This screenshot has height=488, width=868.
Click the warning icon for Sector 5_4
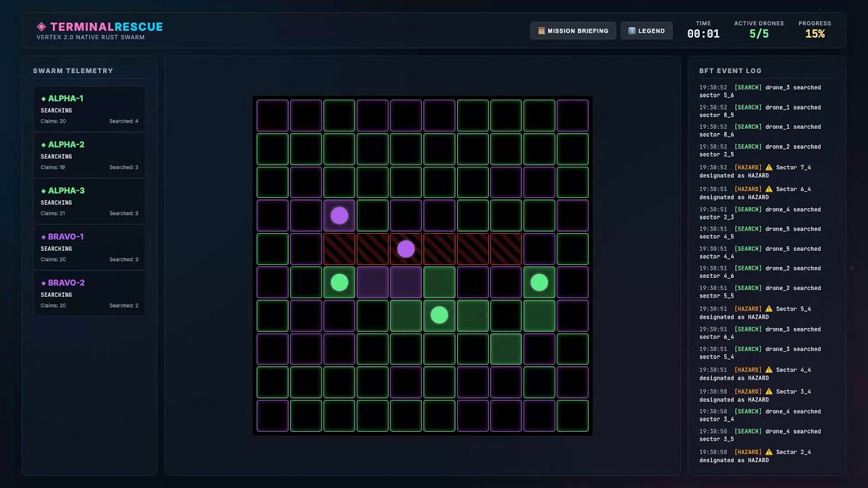pyautogui.click(x=769, y=309)
